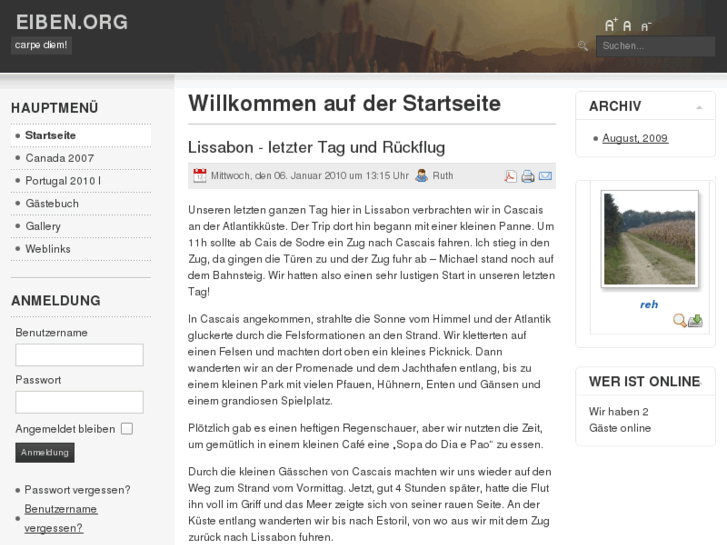Click Passwort vergessen? link
727x545 pixels.
pos(77,490)
